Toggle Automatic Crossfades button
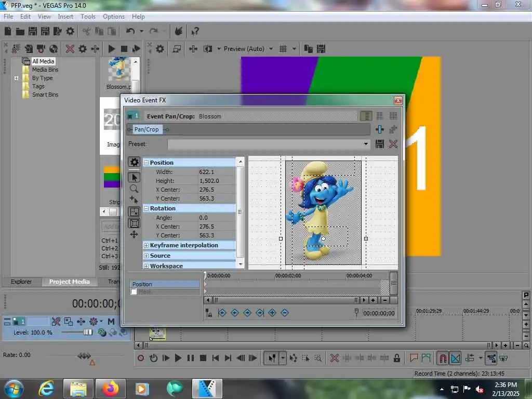Screen dimensions: 532x399 pyautogui.click(x=455, y=358)
